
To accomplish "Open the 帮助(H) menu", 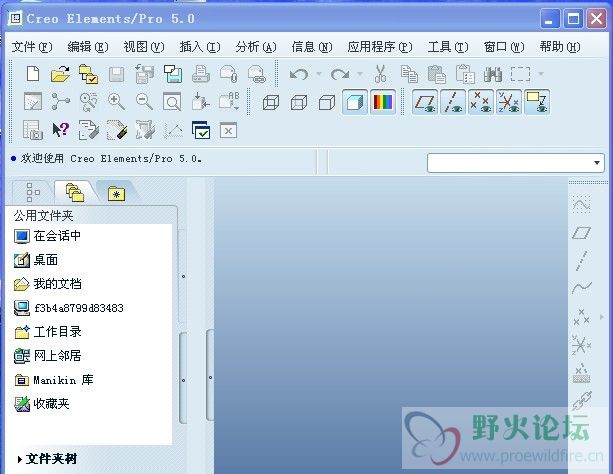I will (x=560, y=47).
